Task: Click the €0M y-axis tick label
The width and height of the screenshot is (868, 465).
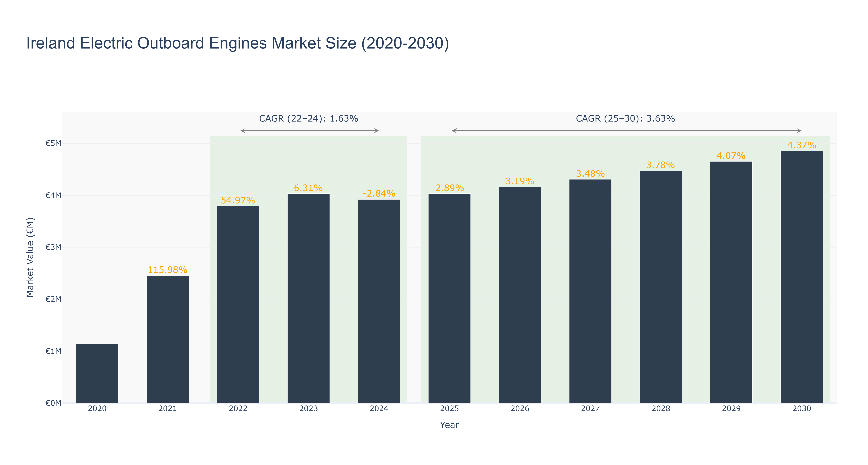Action: (53, 403)
